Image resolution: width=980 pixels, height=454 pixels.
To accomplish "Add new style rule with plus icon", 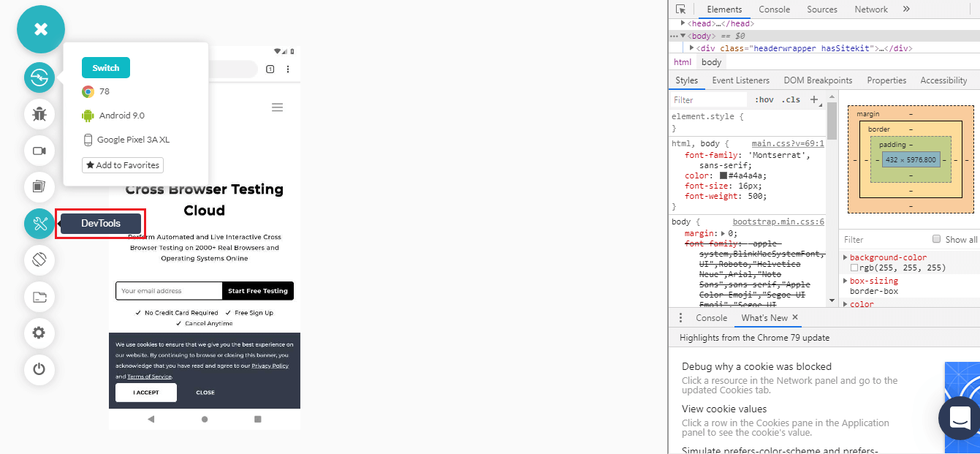I will [814, 99].
